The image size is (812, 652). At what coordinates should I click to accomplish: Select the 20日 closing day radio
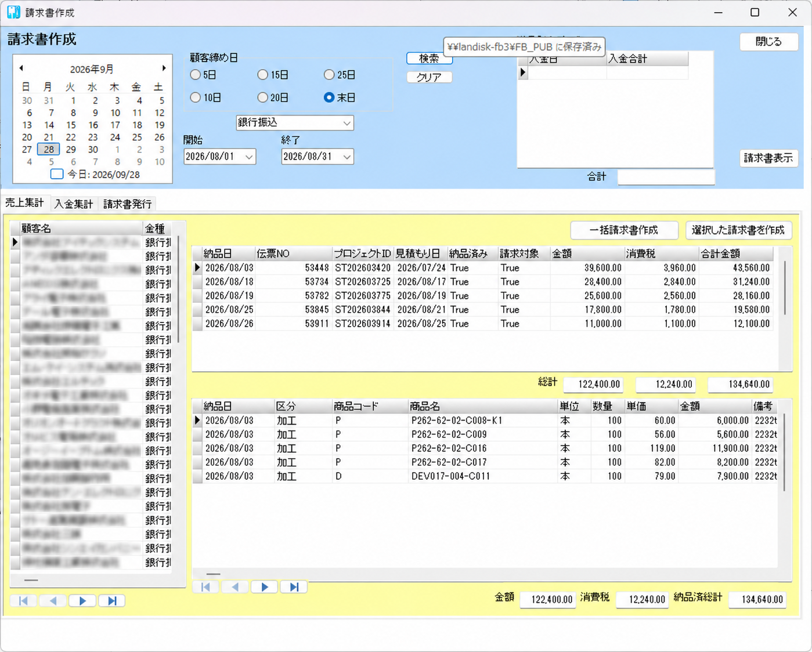(x=263, y=97)
